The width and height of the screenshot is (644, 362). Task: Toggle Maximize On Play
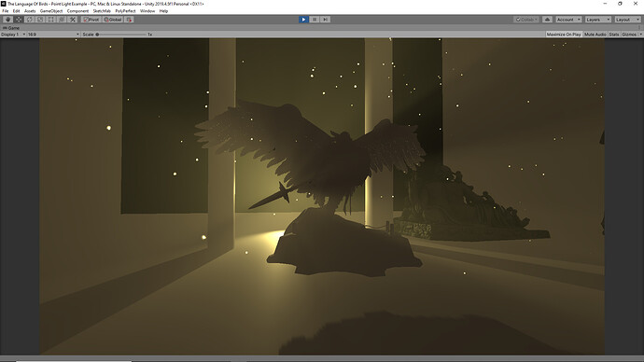(x=564, y=35)
